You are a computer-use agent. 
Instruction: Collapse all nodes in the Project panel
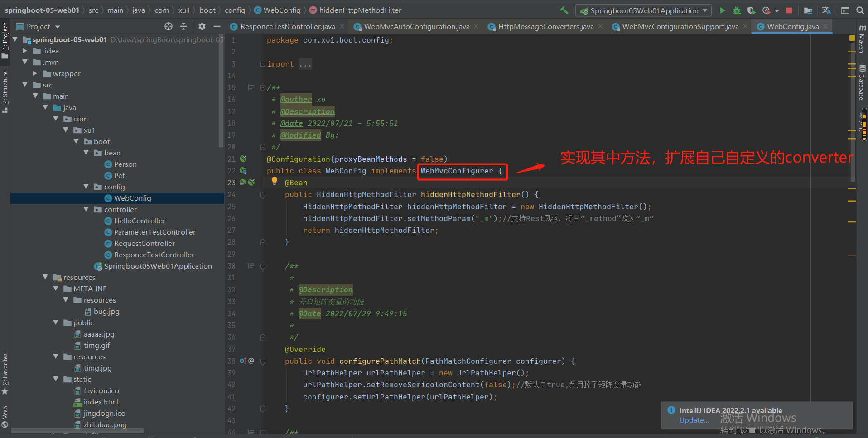(183, 26)
